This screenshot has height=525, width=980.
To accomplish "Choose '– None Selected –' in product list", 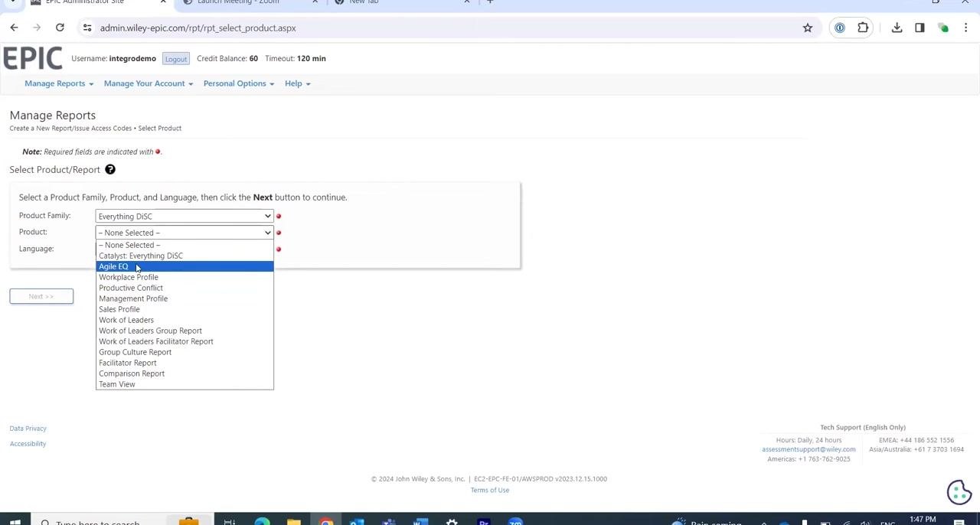I will click(x=185, y=245).
